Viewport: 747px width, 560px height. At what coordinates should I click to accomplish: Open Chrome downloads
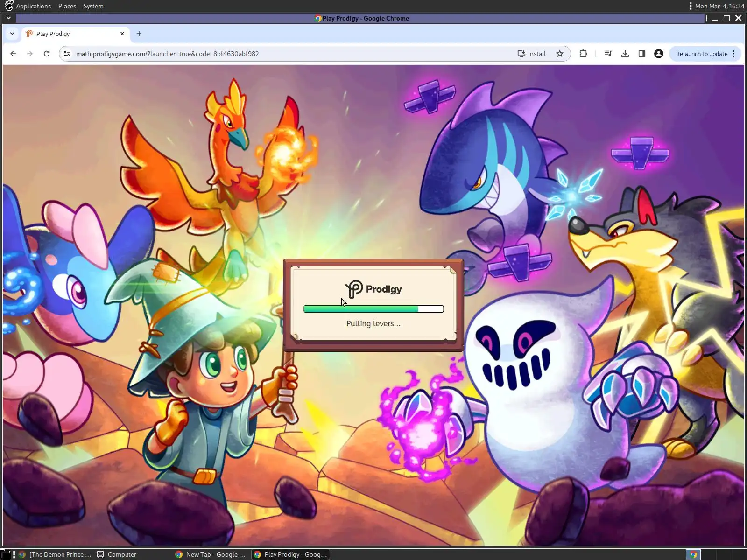pos(625,54)
